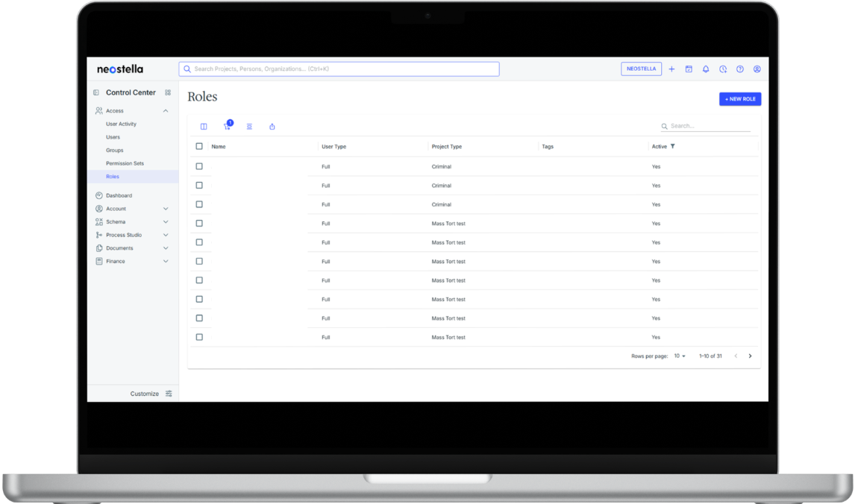Open the Rows per page dropdown
Viewport: 855px width, 504px height.
pos(680,356)
